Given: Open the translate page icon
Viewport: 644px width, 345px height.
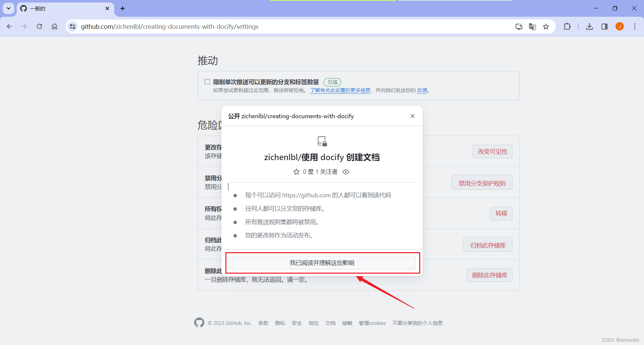Looking at the screenshot, I should [532, 26].
